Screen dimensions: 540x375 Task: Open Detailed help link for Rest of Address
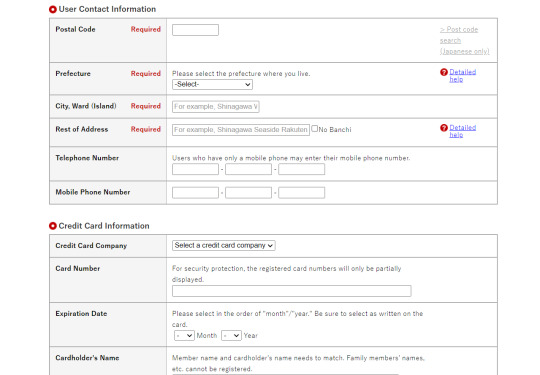click(463, 131)
